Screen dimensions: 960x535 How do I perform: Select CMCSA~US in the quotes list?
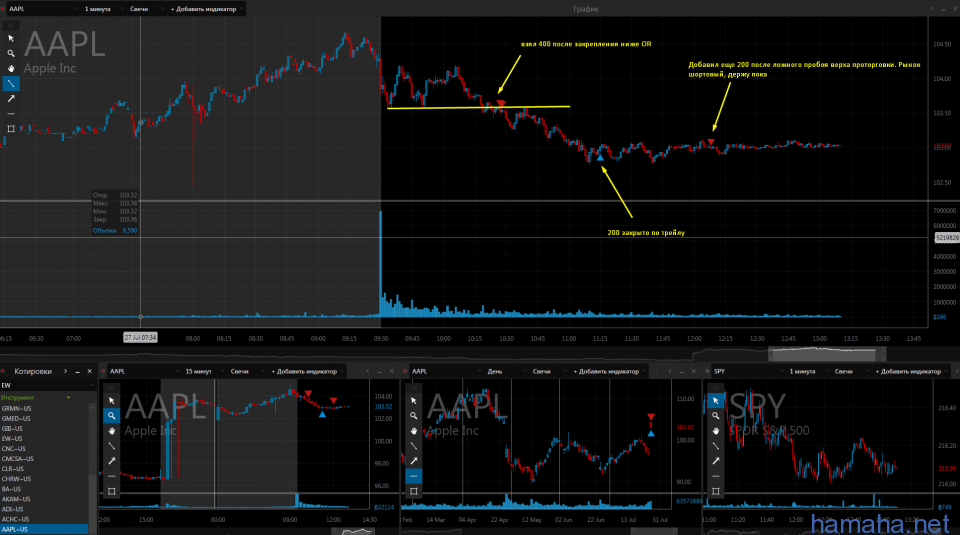44,458
